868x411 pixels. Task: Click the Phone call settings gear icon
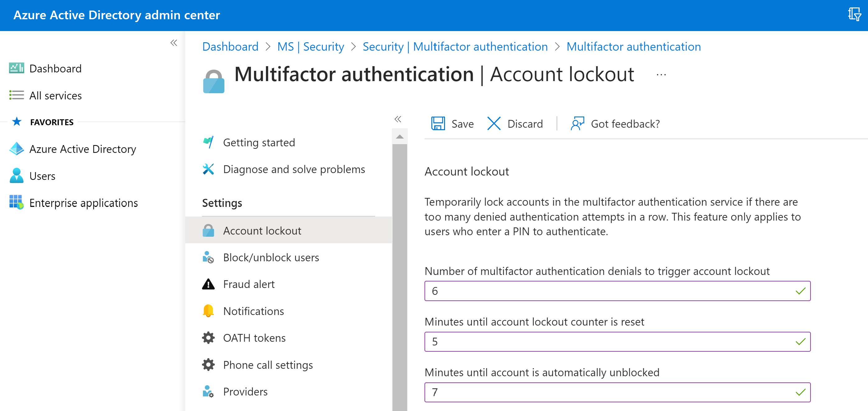tap(208, 364)
